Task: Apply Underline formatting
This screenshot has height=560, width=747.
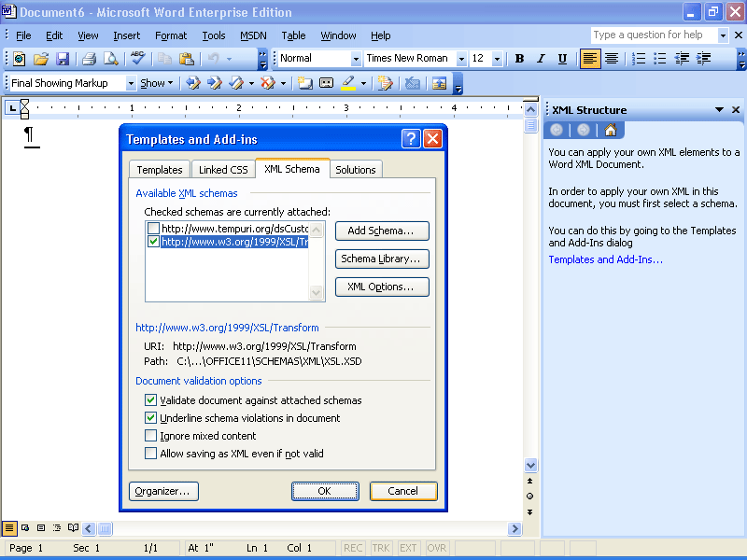Action: tap(562, 58)
